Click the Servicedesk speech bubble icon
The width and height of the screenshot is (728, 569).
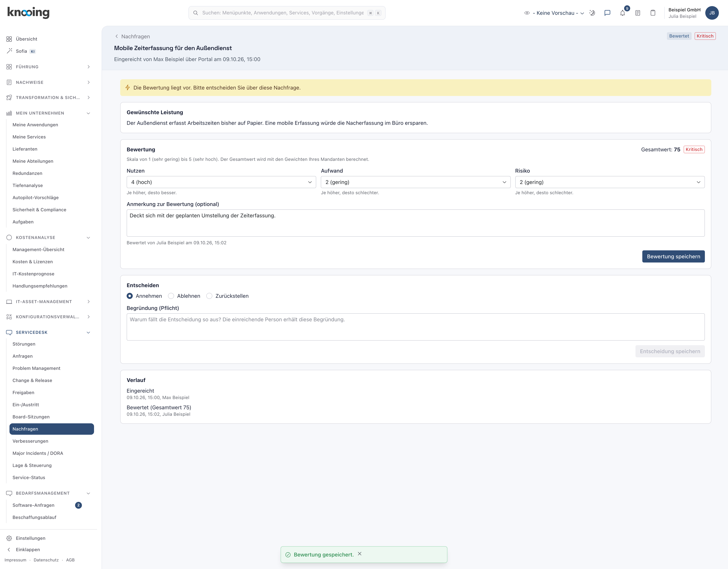(x=9, y=332)
